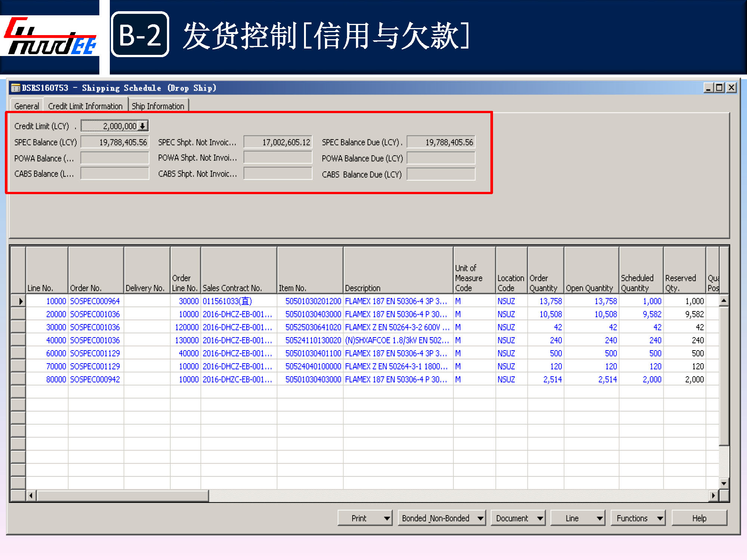Select row marker for line 10000
The image size is (747, 560).
(x=18, y=301)
